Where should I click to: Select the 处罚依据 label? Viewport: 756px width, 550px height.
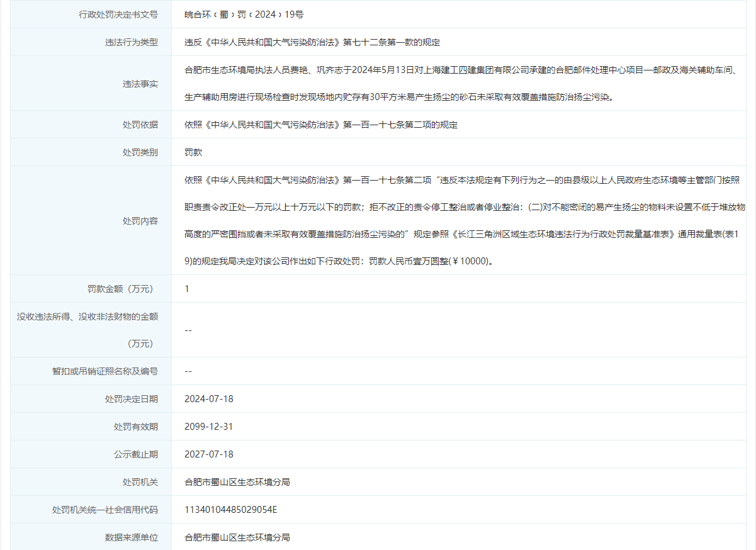pyautogui.click(x=140, y=125)
